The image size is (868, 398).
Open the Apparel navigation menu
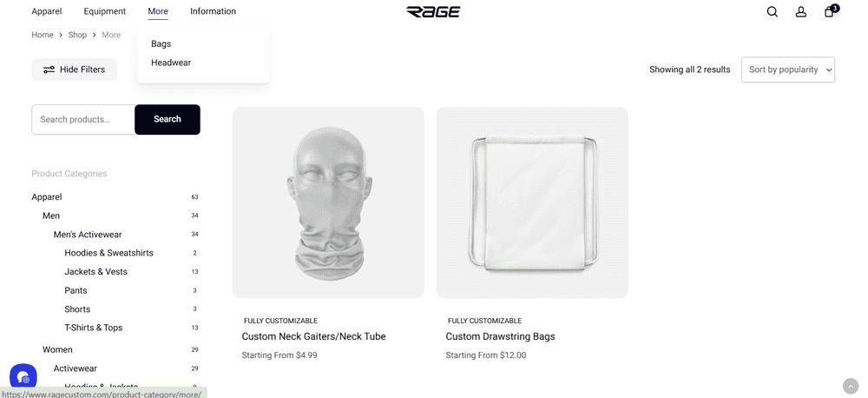(x=47, y=11)
